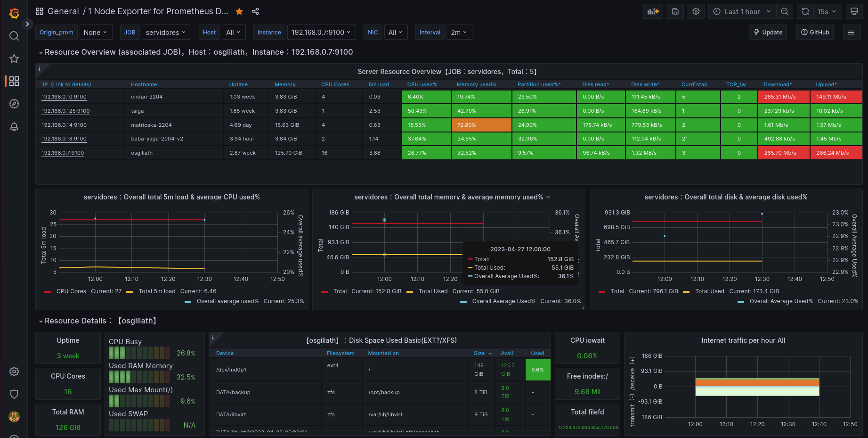Open Explore compass icon
The width and height of the screenshot is (868, 438).
(14, 104)
